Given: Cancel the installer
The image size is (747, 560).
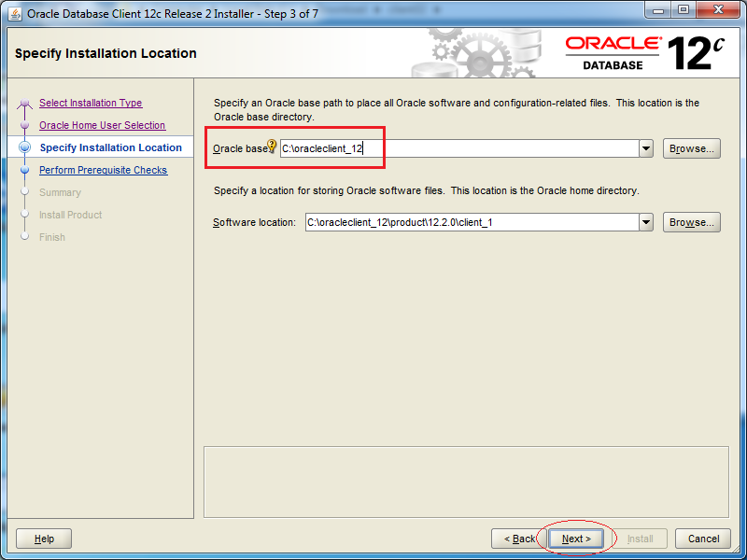Looking at the screenshot, I should [x=703, y=539].
